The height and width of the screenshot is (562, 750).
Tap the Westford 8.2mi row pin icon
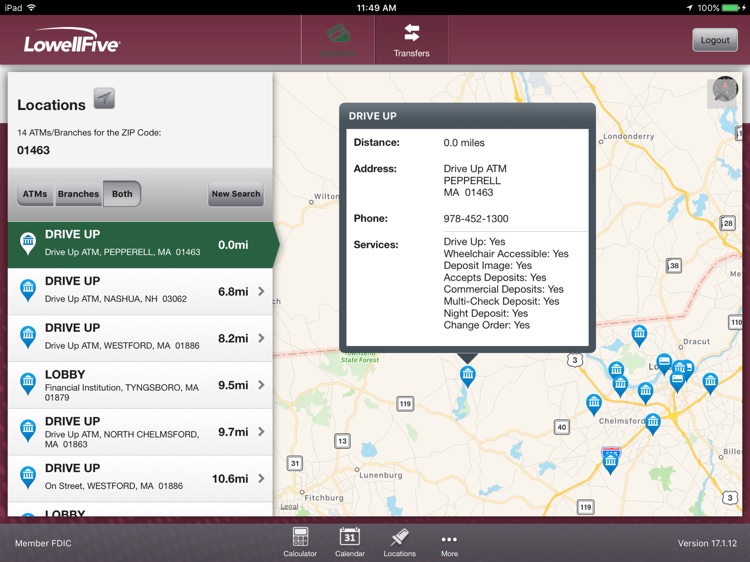tap(28, 337)
